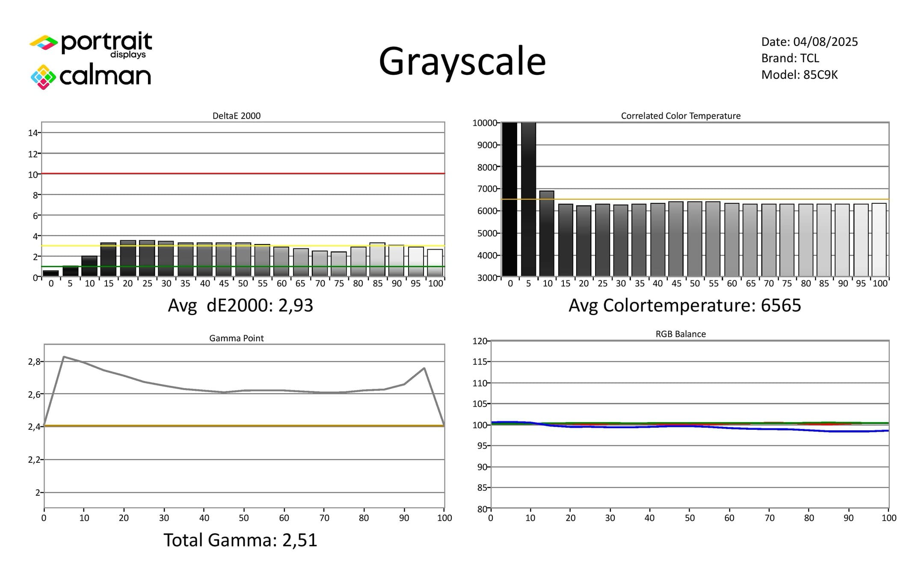Click the Avg dE2000: 2,93 readout
924x578 pixels.
[x=240, y=305]
